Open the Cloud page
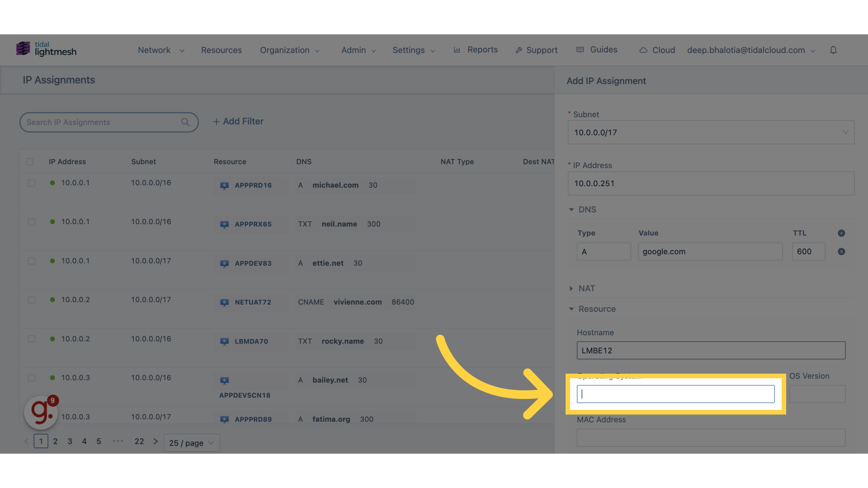The height and width of the screenshot is (488, 868). (x=657, y=50)
